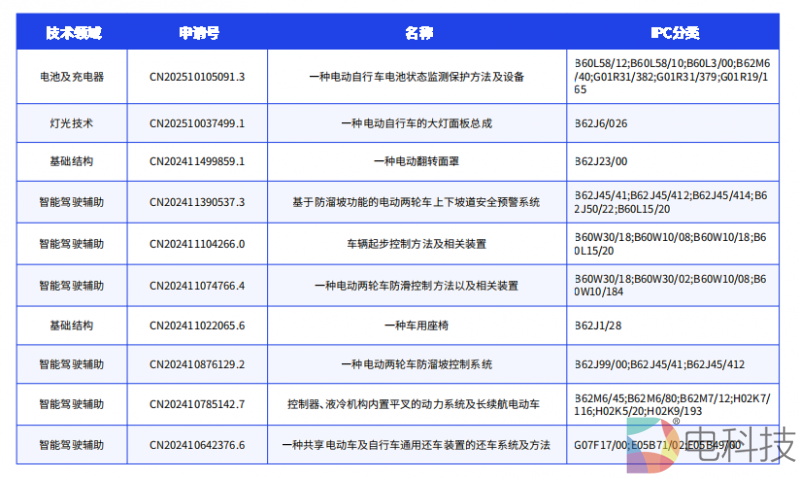Image resolution: width=800 pixels, height=480 pixels.
Task: Open application number CN202411074766.4
Action: pos(197,285)
